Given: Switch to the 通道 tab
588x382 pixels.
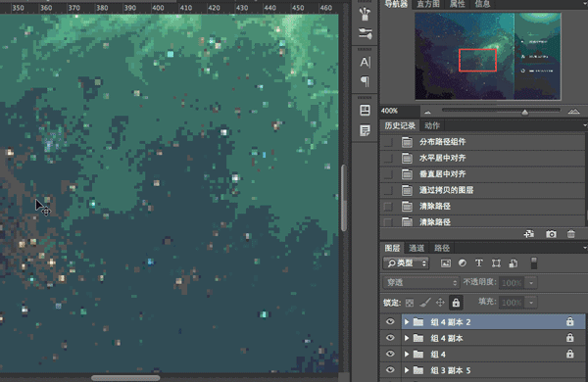Looking at the screenshot, I should coord(416,248).
